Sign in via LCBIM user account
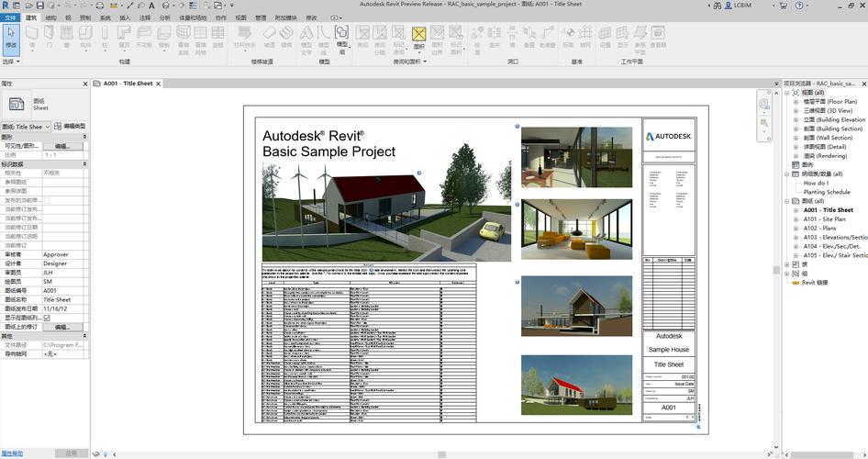Screen dimensions: 868x459 [739, 5]
